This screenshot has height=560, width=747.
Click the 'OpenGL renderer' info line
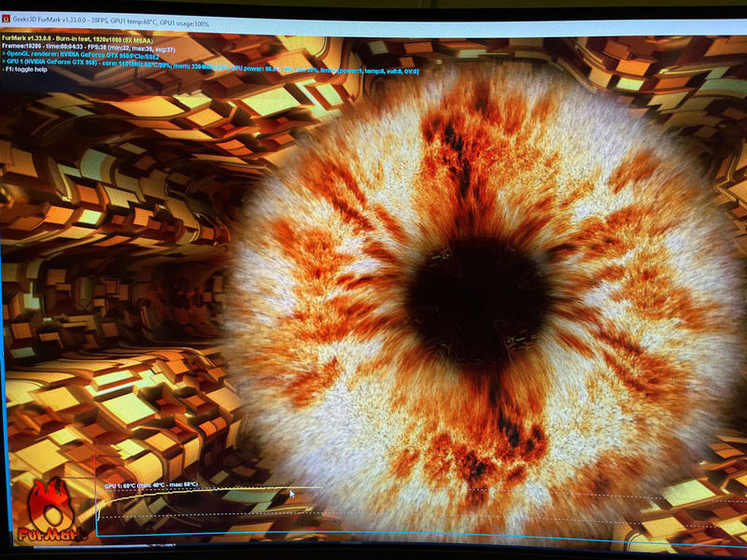pos(81,55)
